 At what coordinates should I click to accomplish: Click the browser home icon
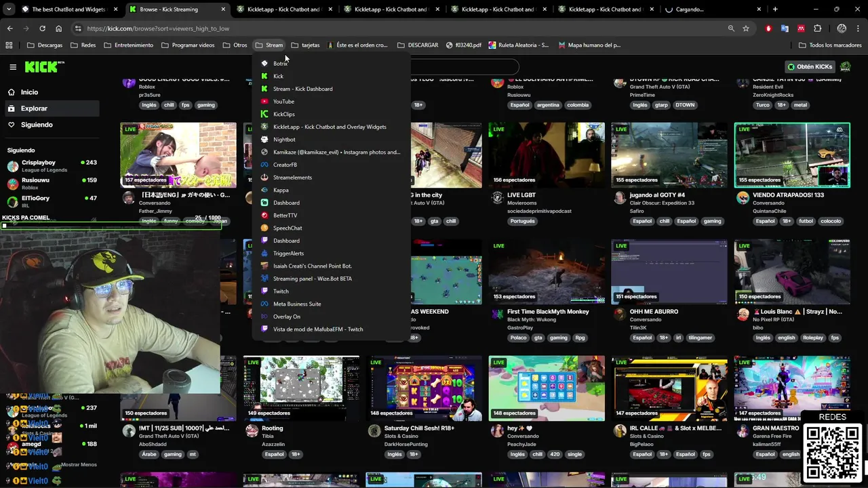pyautogui.click(x=58, y=28)
